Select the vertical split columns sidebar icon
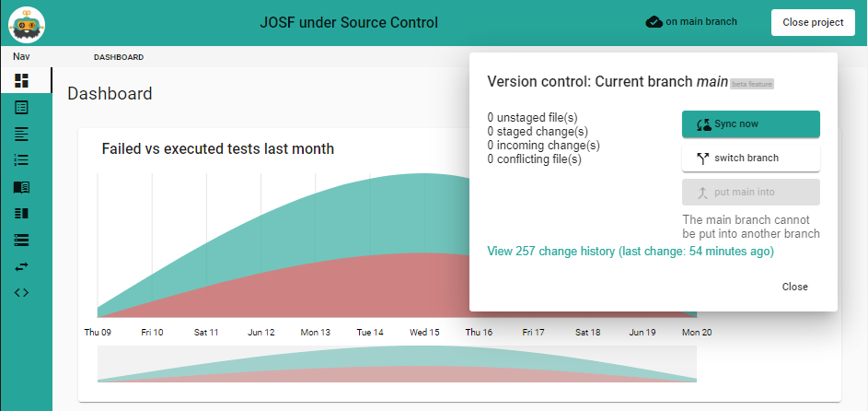868x411 pixels. coord(22,214)
